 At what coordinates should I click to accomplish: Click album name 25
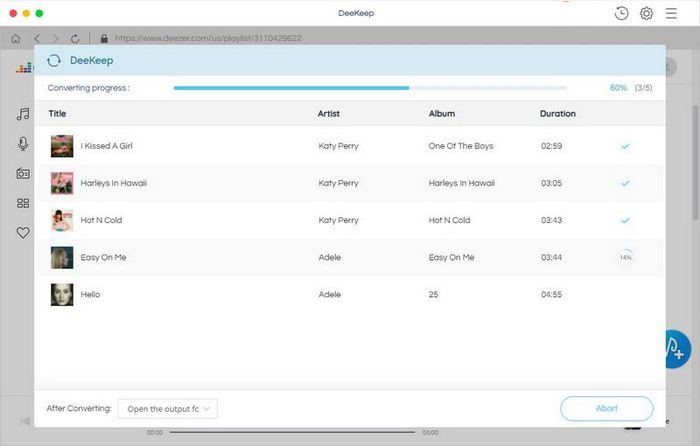click(x=433, y=295)
